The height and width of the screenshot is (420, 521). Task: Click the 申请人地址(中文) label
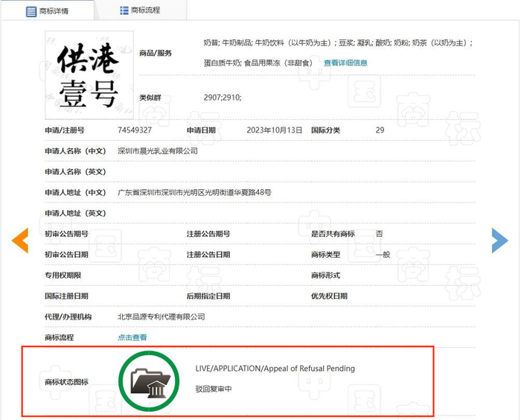(x=75, y=192)
